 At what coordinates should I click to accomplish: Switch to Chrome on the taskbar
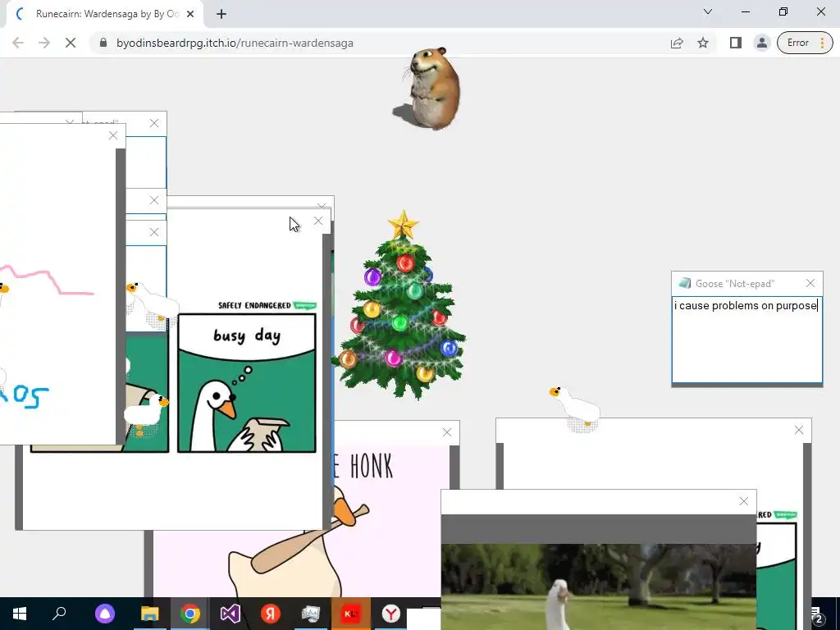(189, 614)
